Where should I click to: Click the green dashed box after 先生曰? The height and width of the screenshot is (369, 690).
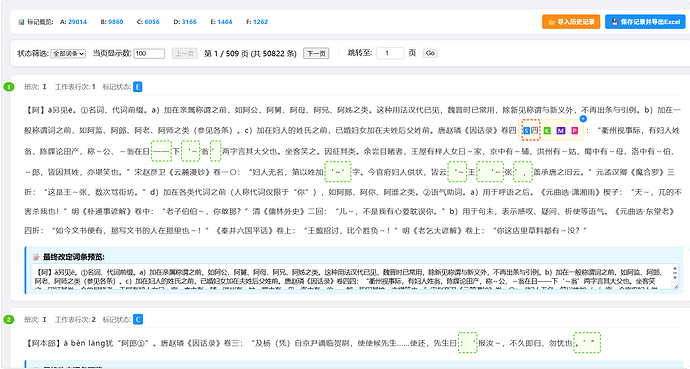pyautogui.click(x=467, y=343)
